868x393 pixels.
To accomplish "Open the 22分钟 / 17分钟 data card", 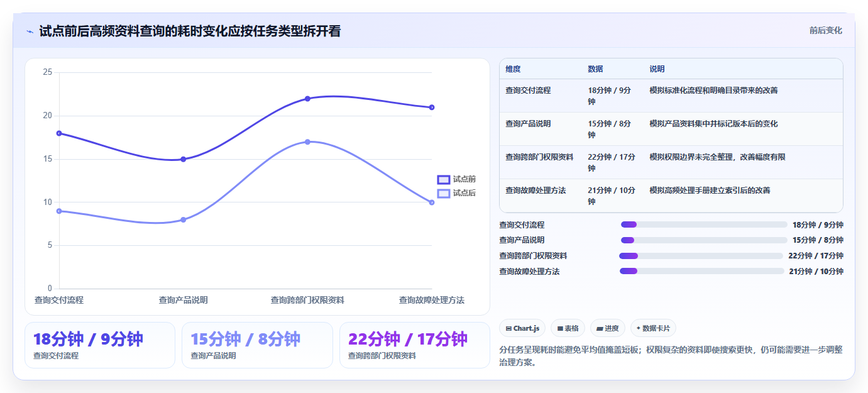I will 415,345.
